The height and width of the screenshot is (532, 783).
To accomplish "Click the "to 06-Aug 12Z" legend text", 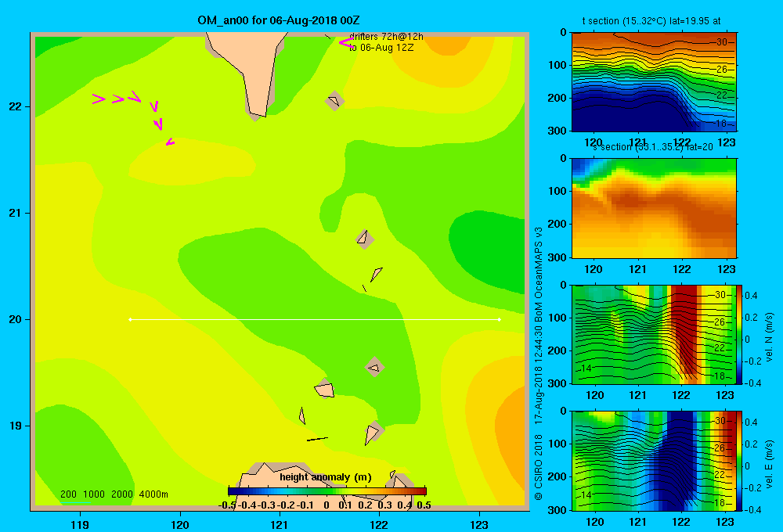I will point(381,48).
